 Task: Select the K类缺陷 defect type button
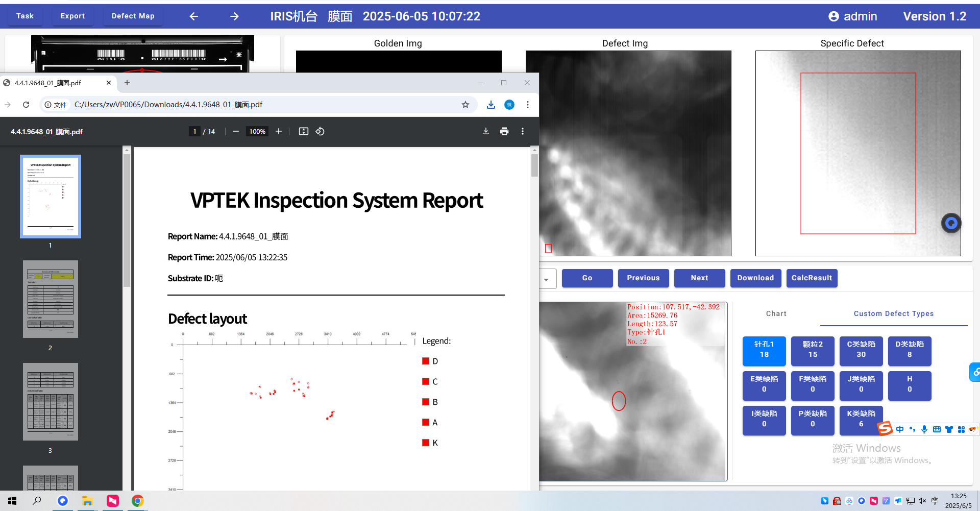click(861, 421)
